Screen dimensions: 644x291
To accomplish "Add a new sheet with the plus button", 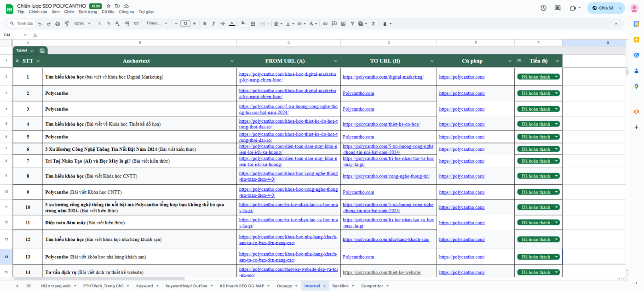I will point(17,286).
